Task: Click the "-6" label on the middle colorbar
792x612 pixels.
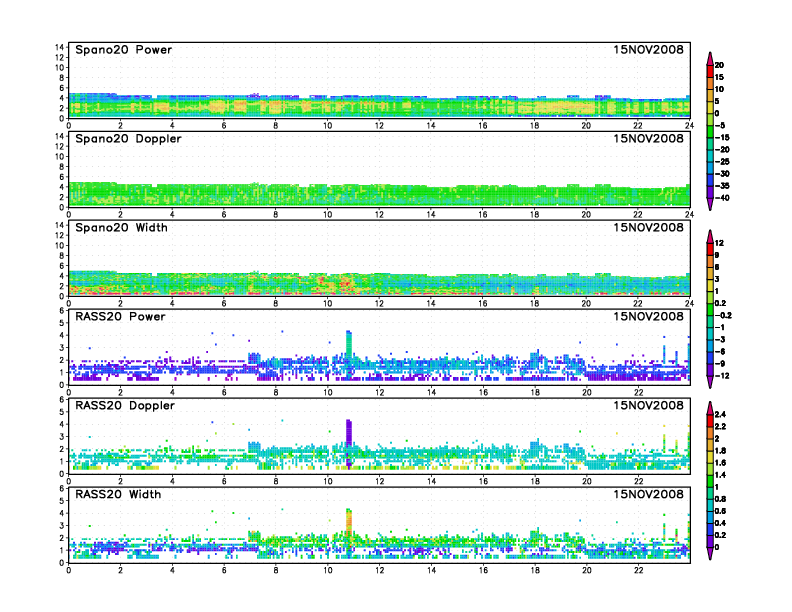Action: tap(720, 351)
